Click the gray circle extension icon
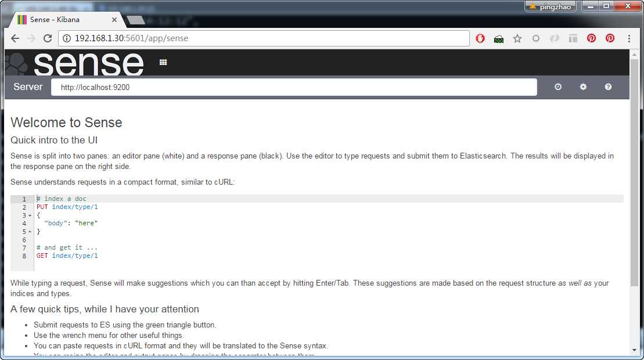Image resolution: width=644 pixels, height=360 pixels. 535,38
